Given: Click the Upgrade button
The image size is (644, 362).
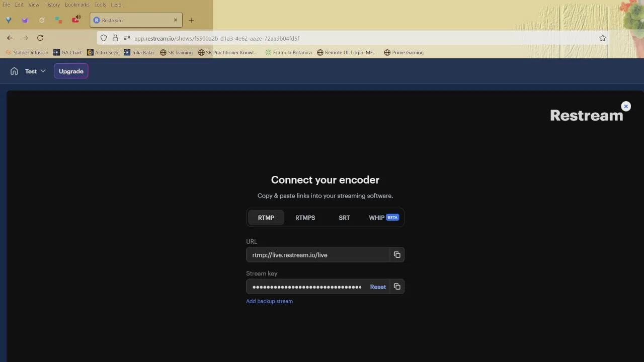Looking at the screenshot, I should tap(71, 71).
